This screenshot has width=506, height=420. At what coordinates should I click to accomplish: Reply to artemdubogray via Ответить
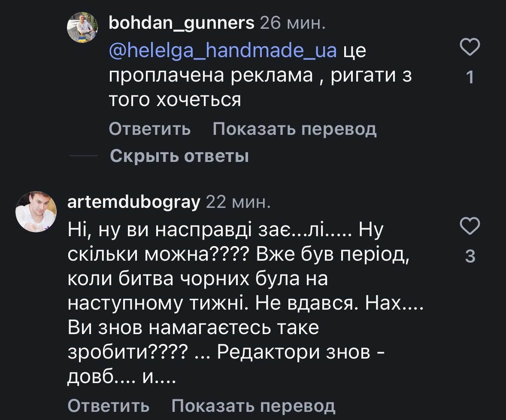[x=109, y=405]
